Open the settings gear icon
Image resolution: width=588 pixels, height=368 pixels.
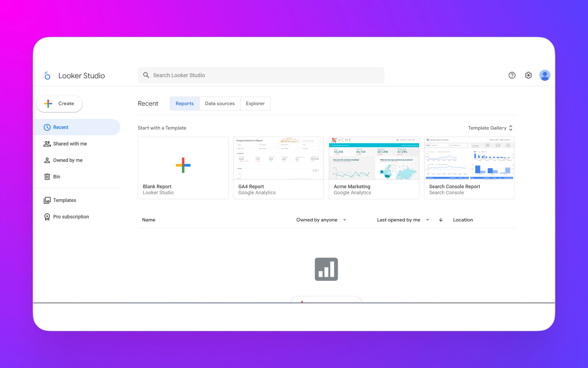pyautogui.click(x=528, y=75)
